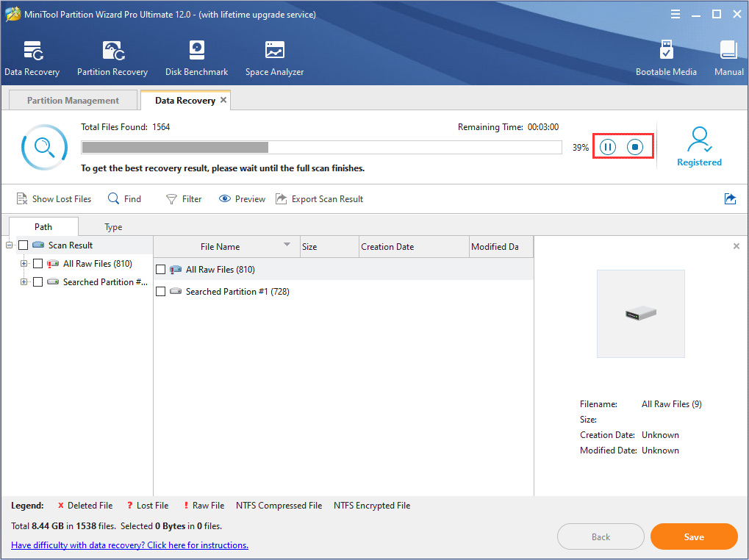Click the magnifier scan status icon

pos(44,148)
